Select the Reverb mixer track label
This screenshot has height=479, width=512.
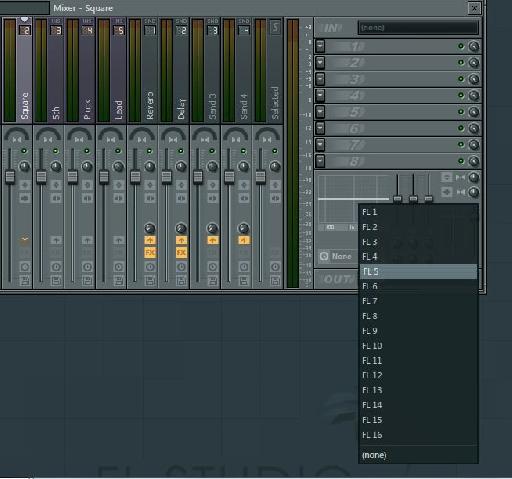pos(150,106)
